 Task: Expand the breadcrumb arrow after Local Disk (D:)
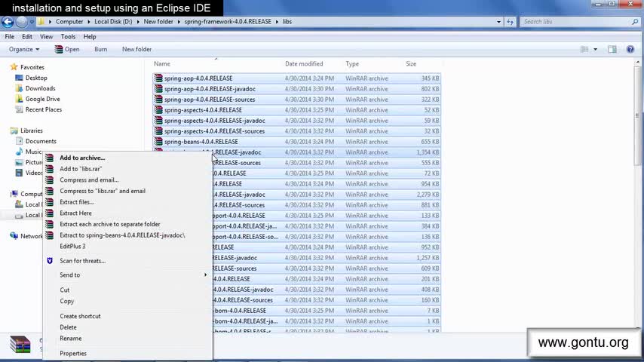(x=138, y=22)
